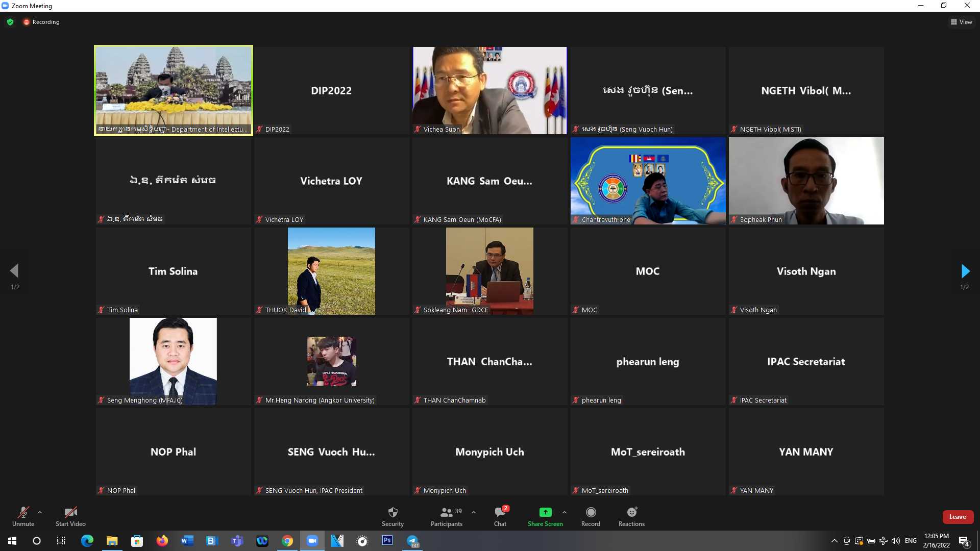Click the NOP Phal tile

(173, 452)
